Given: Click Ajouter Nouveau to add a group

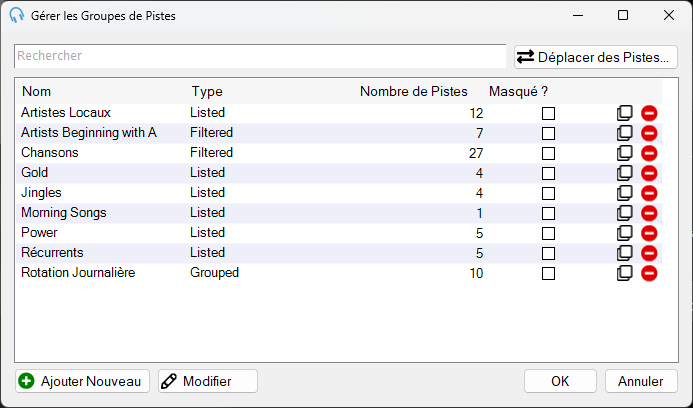Looking at the screenshot, I should (x=83, y=381).
